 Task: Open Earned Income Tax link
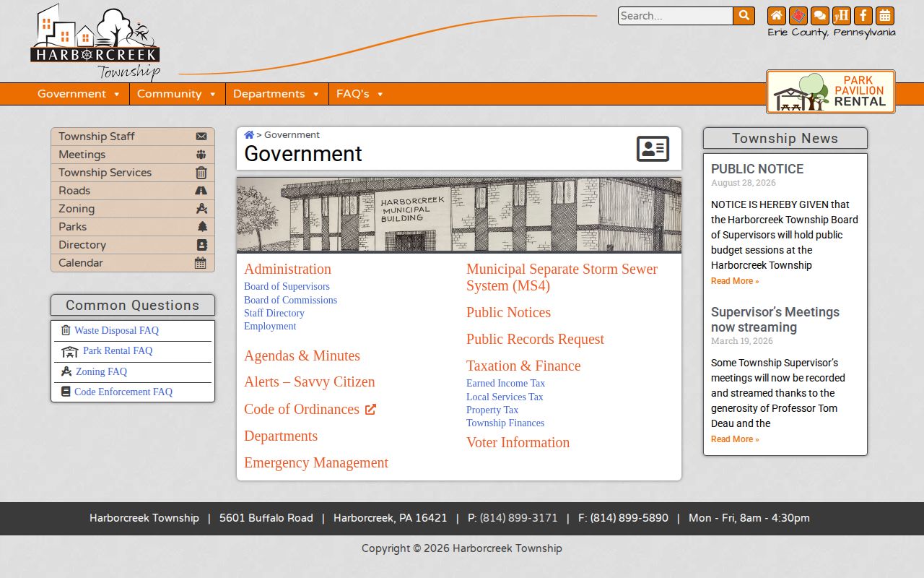[505, 383]
